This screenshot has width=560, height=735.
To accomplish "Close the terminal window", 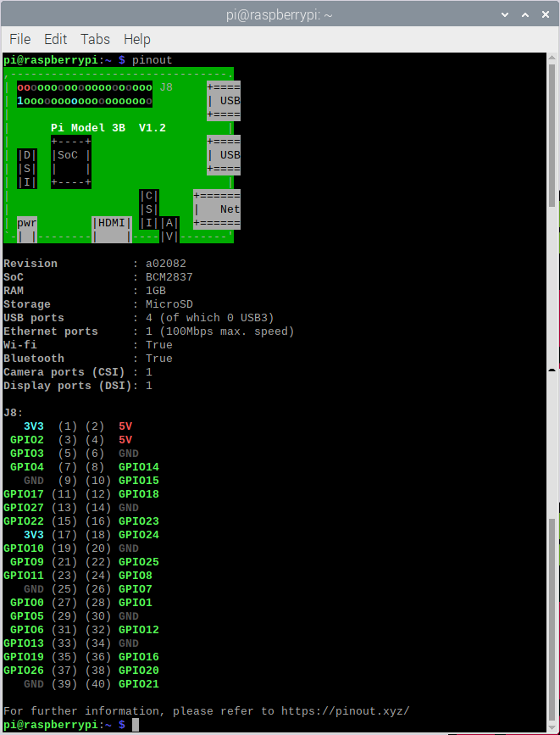I will (x=546, y=14).
